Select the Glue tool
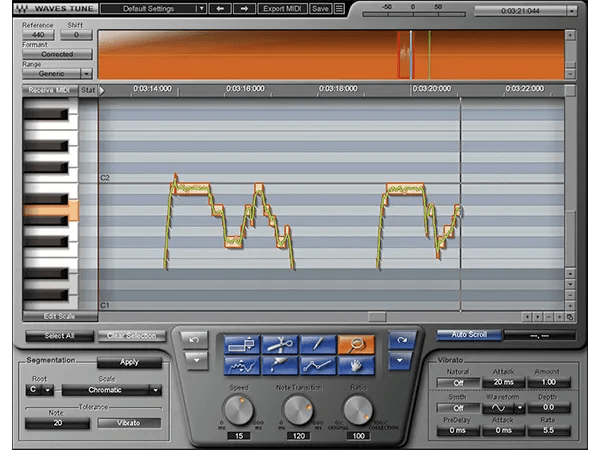 (x=280, y=366)
